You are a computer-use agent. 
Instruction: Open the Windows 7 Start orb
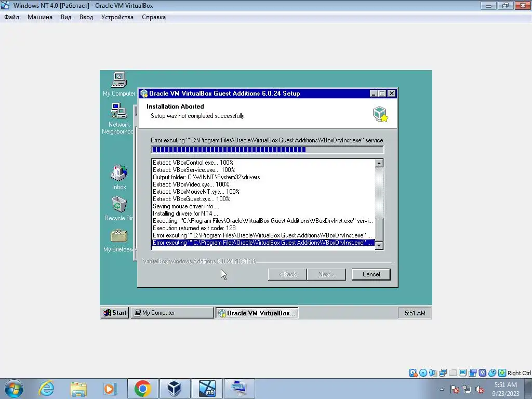(x=14, y=389)
